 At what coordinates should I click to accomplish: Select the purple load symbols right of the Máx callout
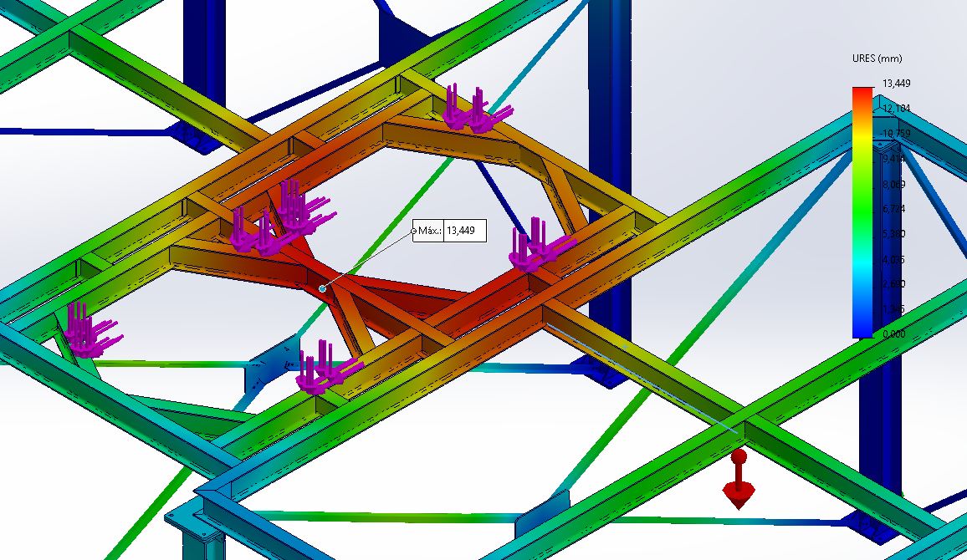(541, 245)
